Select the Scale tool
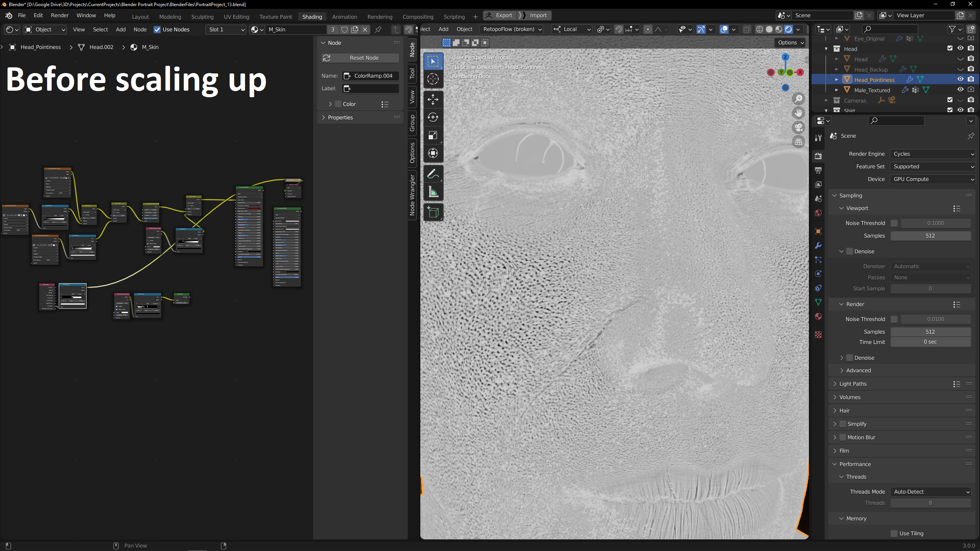The image size is (980, 551). pyautogui.click(x=433, y=135)
